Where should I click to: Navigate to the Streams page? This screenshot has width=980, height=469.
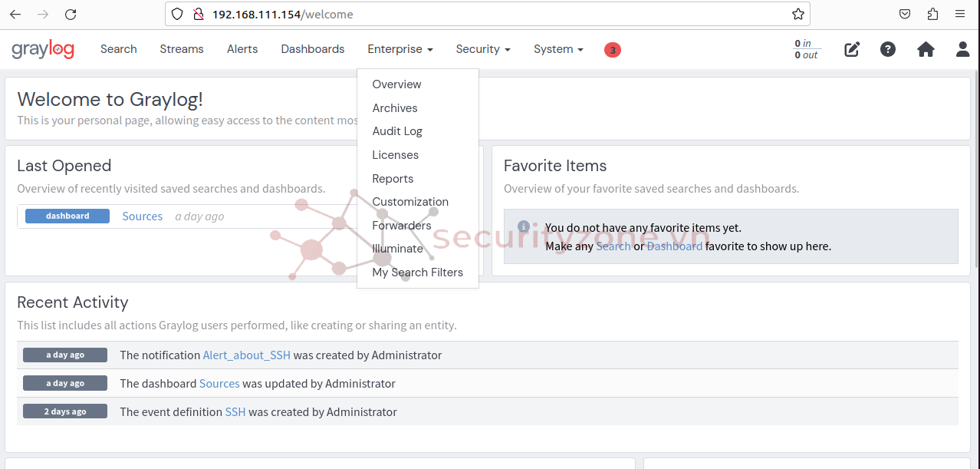click(182, 49)
